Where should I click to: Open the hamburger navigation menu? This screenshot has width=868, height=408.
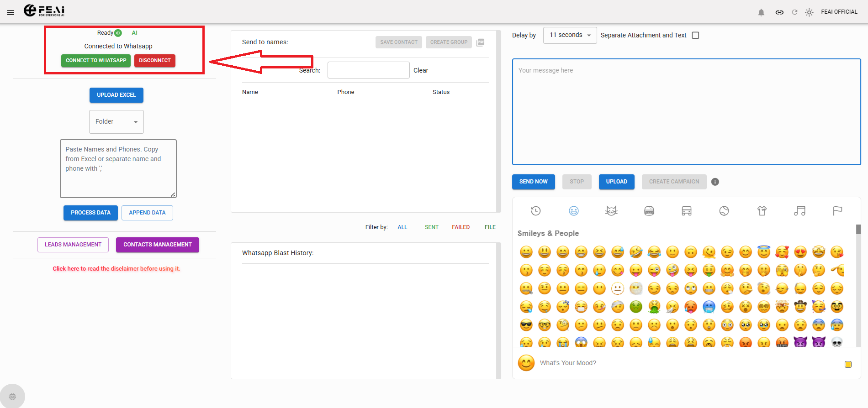click(x=11, y=12)
